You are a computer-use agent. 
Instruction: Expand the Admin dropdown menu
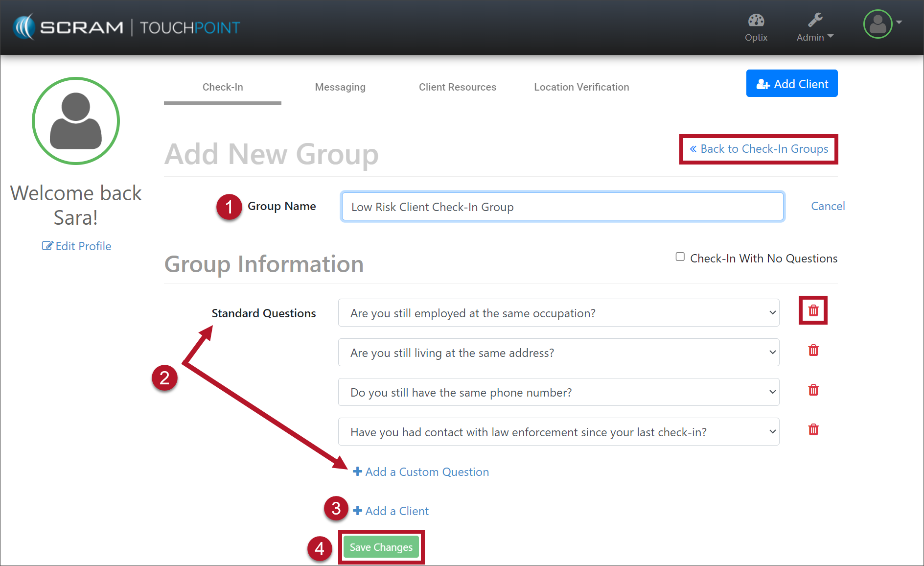click(814, 27)
